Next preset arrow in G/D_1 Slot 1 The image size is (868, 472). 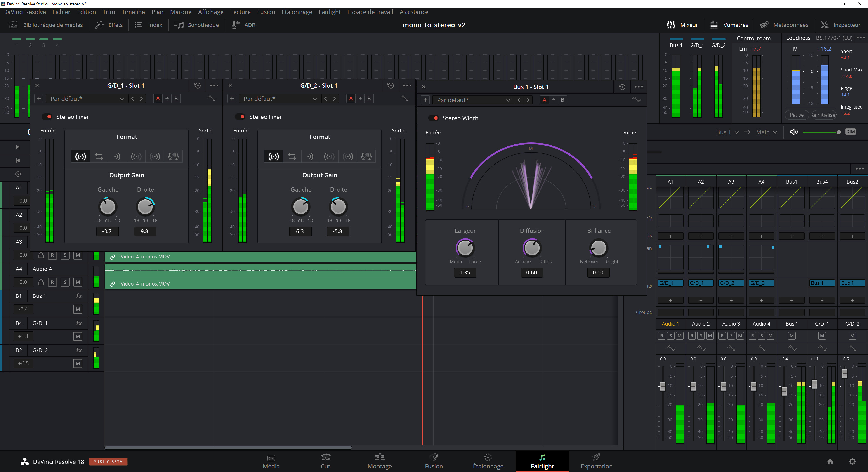pos(142,99)
